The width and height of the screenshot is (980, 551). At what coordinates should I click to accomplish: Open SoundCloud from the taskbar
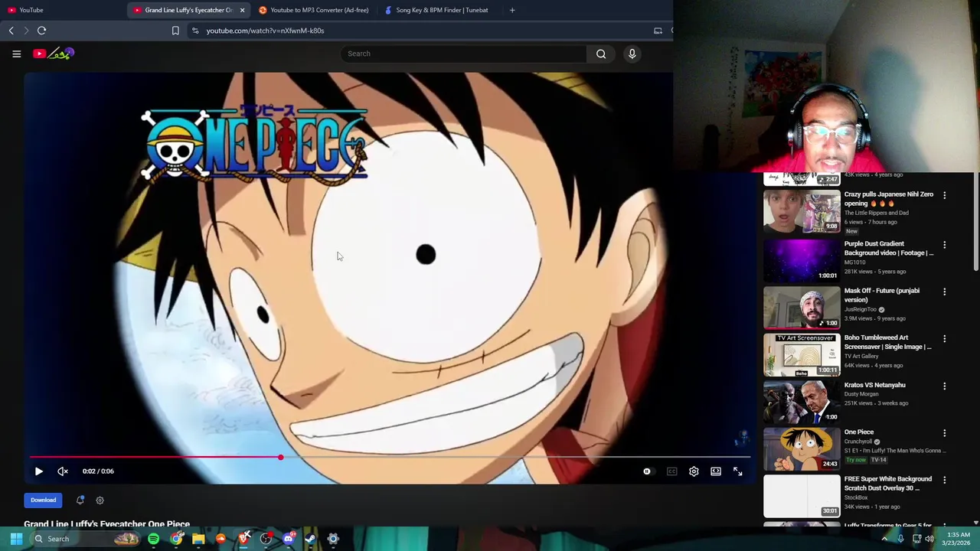220,539
